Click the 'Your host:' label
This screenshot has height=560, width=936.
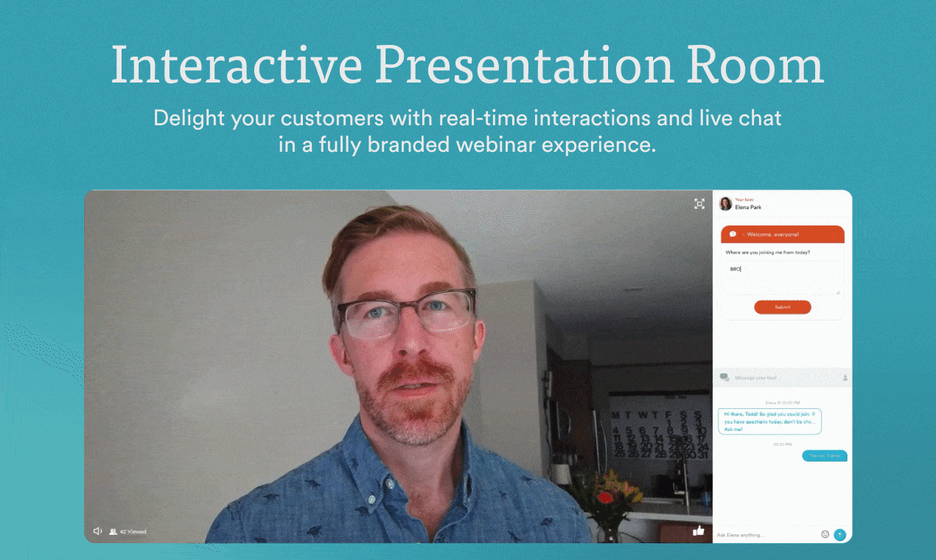click(x=744, y=200)
